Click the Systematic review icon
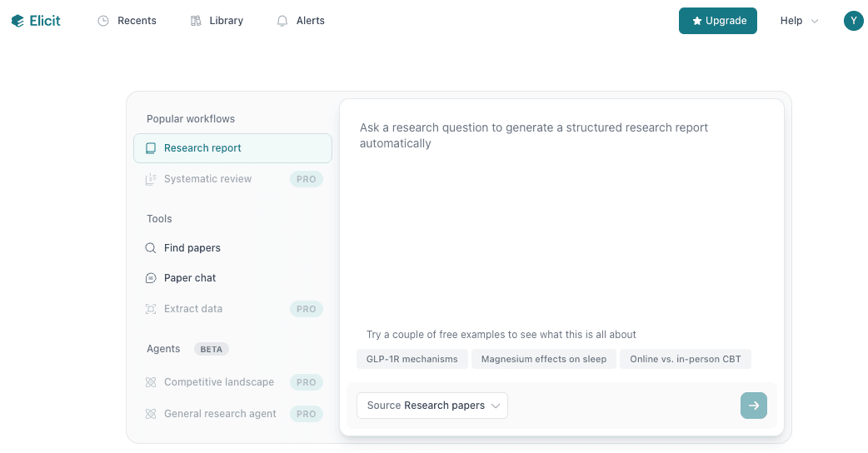868x453 pixels. pos(151,179)
